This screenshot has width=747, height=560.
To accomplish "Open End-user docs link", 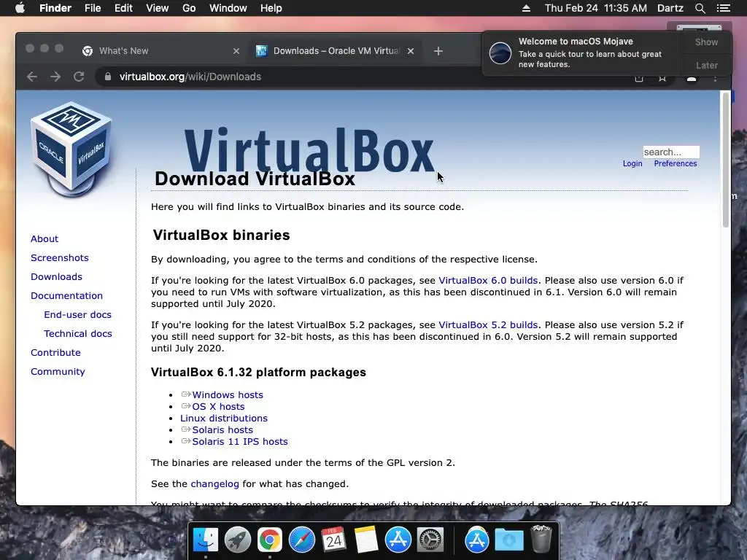I will (x=77, y=315).
